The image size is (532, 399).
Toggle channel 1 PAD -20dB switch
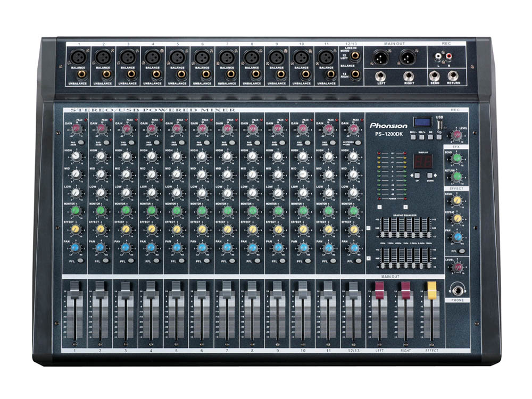tap(80, 142)
